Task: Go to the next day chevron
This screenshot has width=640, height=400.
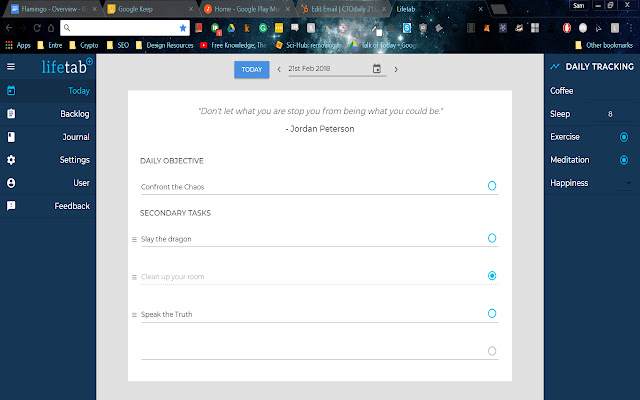Action: coord(396,69)
